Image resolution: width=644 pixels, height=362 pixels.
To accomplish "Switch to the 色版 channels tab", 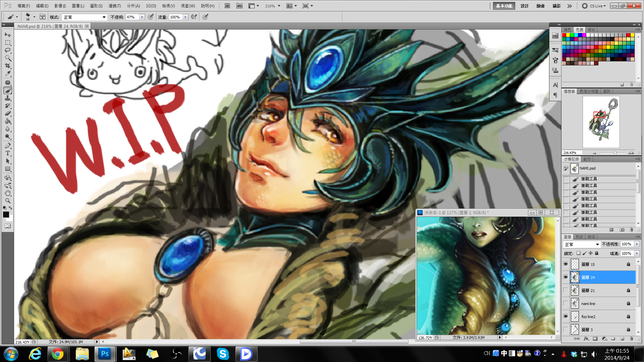I will 579,237.
